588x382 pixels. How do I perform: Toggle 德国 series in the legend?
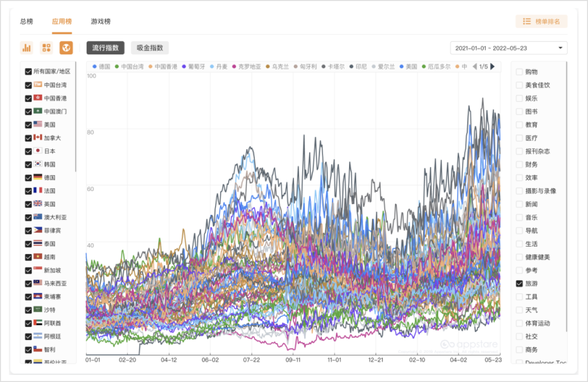click(x=102, y=66)
